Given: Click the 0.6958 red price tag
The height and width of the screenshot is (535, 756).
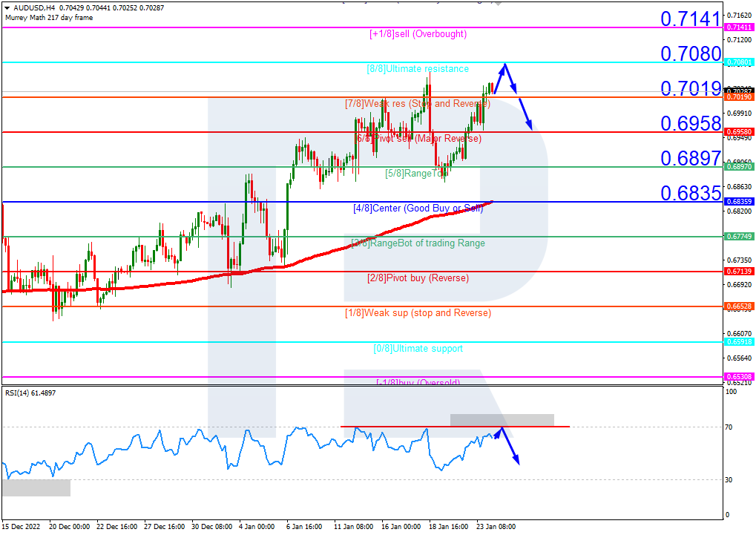Looking at the screenshot, I should (x=738, y=132).
